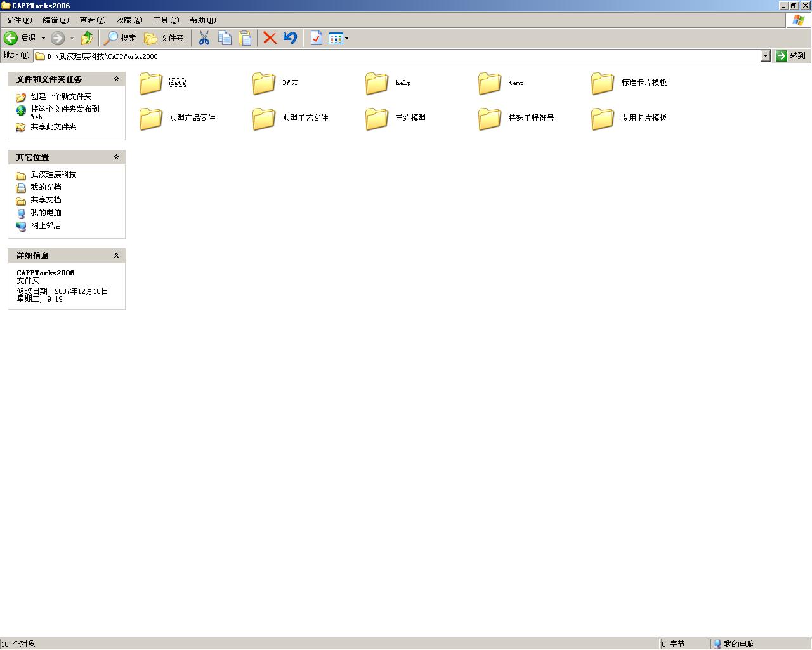Click the Forward arrow button
Image resolution: width=812 pixels, height=650 pixels.
58,38
